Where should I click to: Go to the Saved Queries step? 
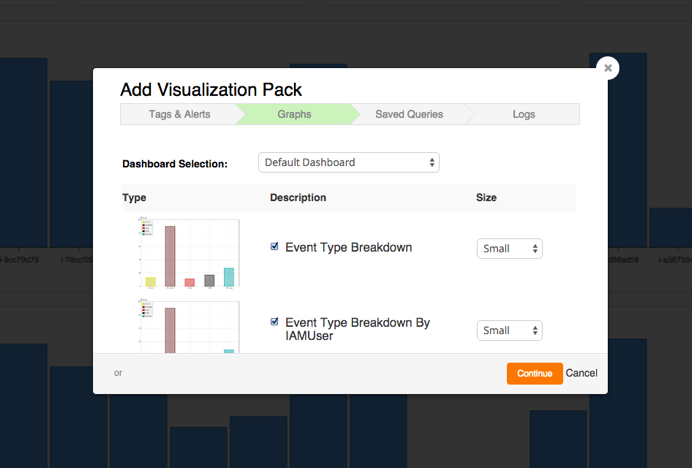pos(409,114)
